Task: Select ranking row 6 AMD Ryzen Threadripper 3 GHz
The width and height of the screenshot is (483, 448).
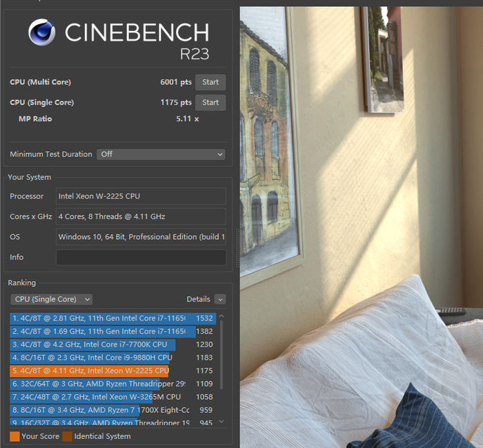Action: point(112,384)
